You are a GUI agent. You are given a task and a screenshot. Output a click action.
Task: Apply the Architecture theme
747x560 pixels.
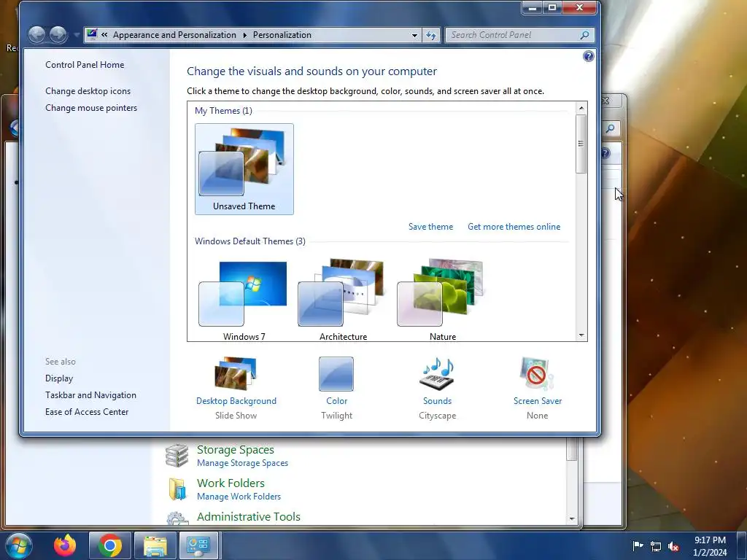[343, 300]
